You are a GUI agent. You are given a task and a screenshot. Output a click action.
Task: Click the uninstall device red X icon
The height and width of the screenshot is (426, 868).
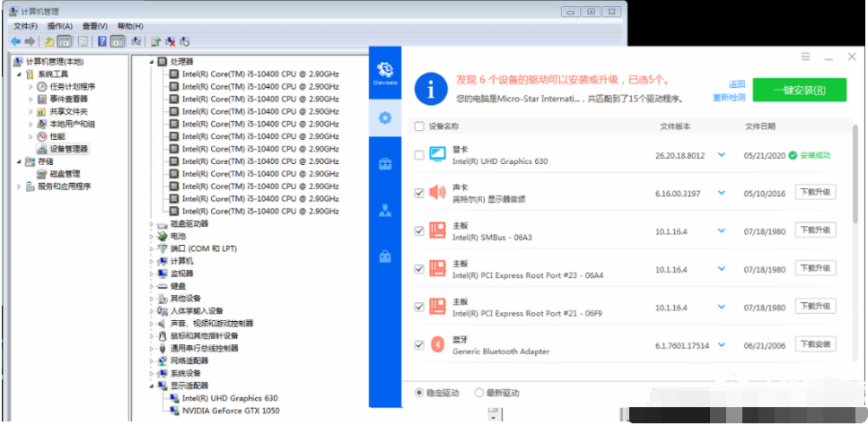point(171,41)
